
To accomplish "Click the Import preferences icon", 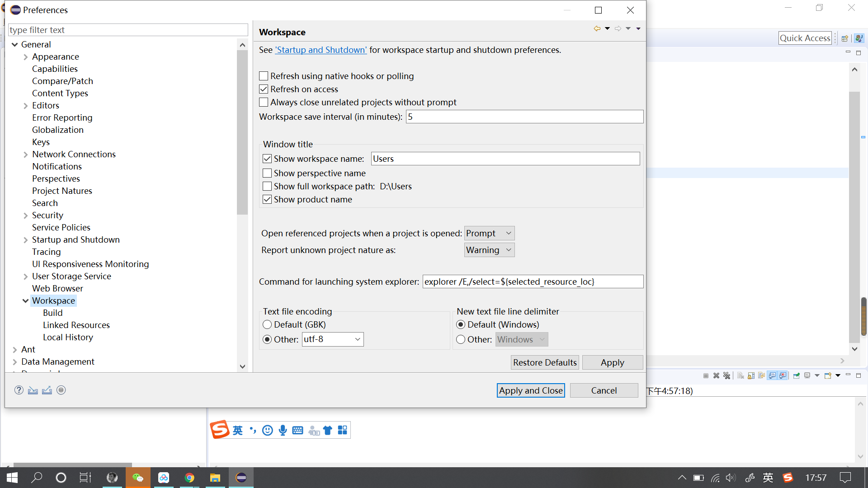I will click(33, 390).
